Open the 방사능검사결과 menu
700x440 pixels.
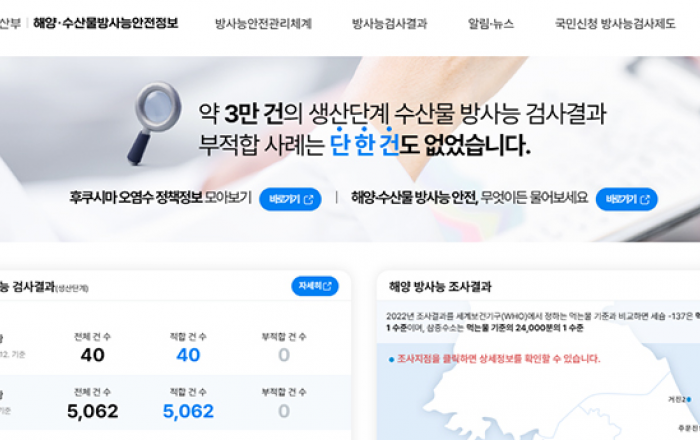[389, 23]
